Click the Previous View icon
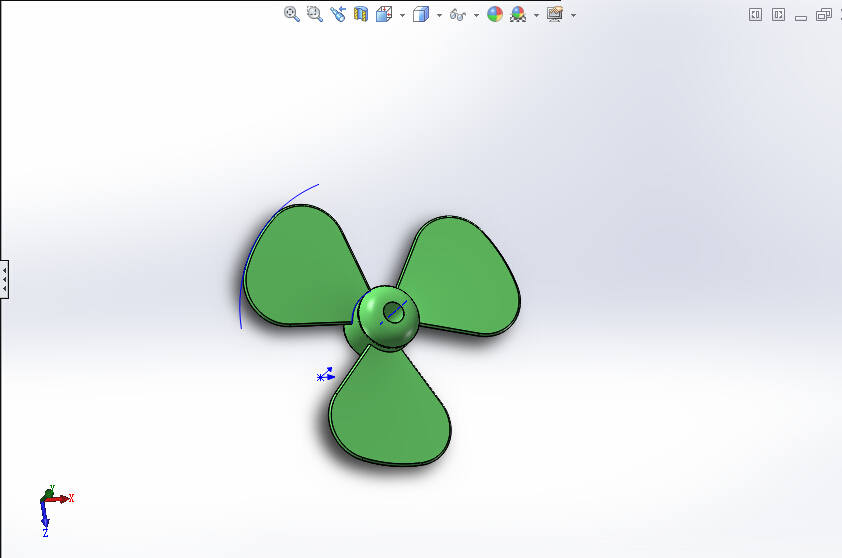 338,14
